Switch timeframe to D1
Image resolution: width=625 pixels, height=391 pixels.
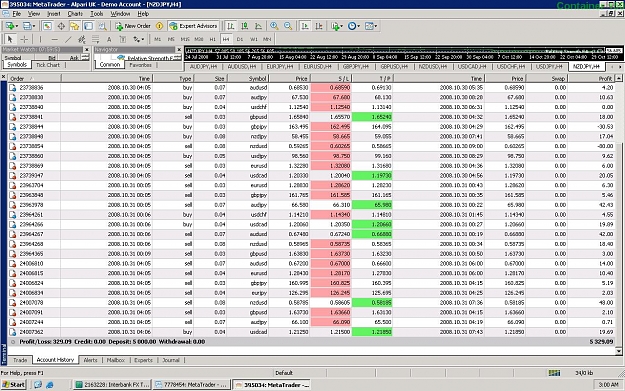[x=240, y=39]
